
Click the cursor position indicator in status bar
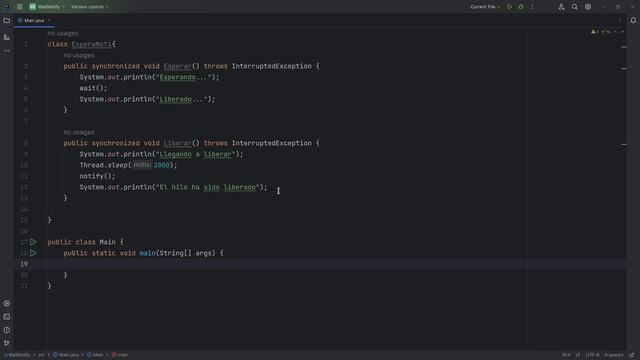point(566,355)
